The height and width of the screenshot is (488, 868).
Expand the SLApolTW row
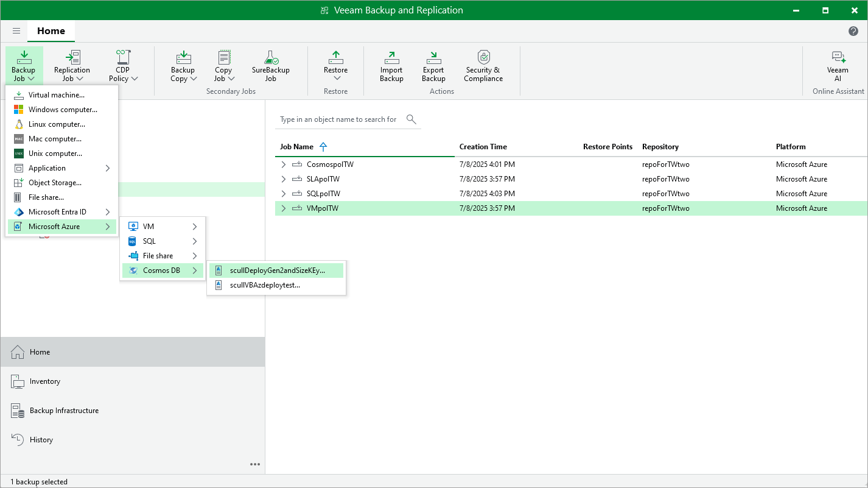click(x=283, y=179)
